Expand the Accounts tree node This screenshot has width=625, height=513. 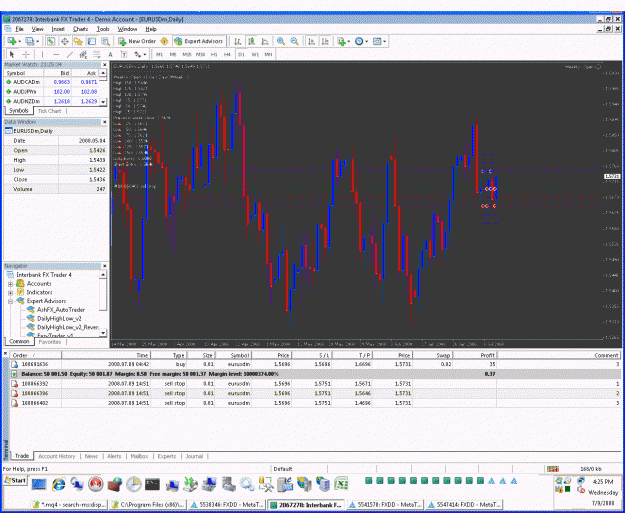(10, 284)
